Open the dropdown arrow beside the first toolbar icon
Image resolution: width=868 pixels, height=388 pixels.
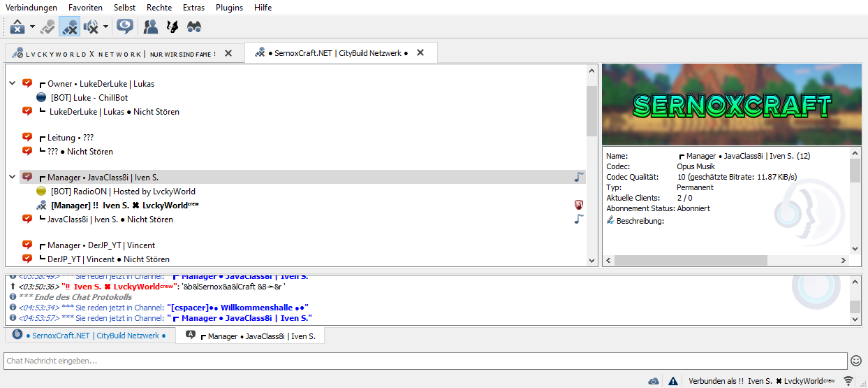click(x=32, y=27)
